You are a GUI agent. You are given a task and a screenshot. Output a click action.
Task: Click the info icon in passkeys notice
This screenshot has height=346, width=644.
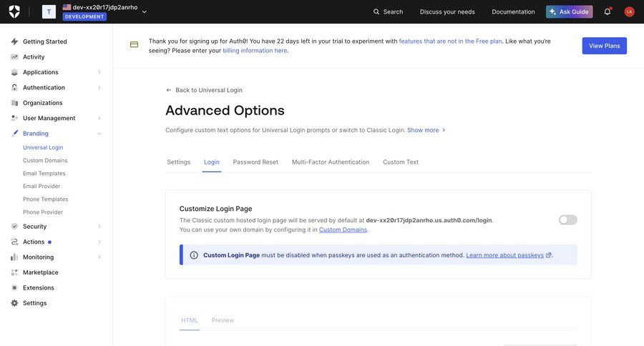click(194, 255)
